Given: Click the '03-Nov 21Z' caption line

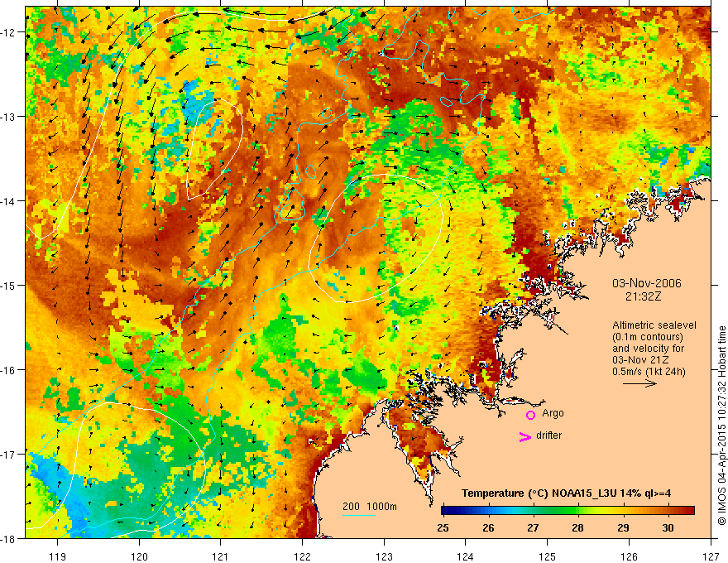Looking at the screenshot, I should pyautogui.click(x=639, y=360).
